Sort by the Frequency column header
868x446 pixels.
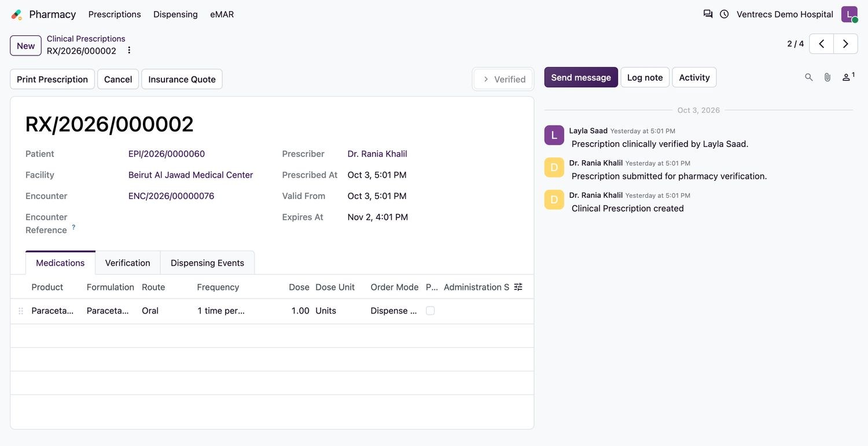pos(218,287)
